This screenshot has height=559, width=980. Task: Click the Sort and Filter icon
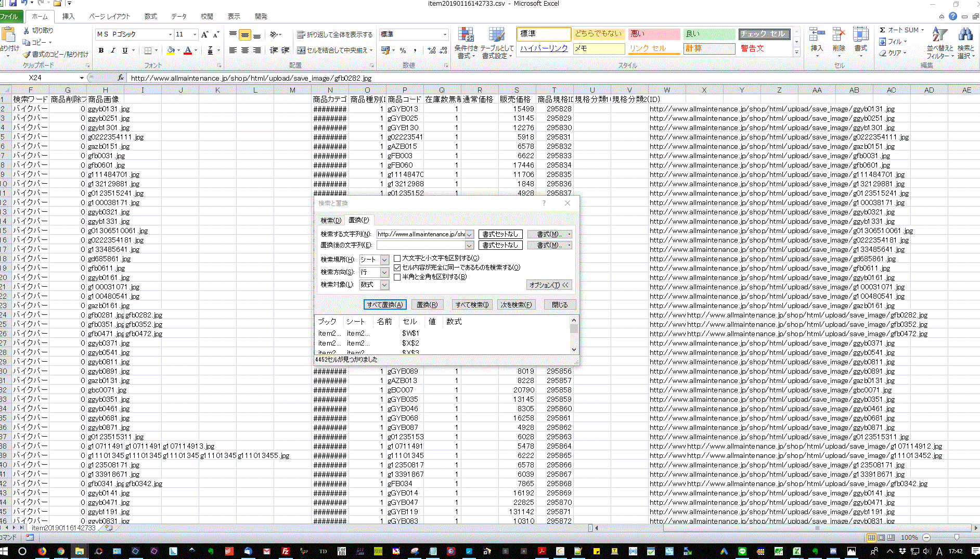[939, 35]
